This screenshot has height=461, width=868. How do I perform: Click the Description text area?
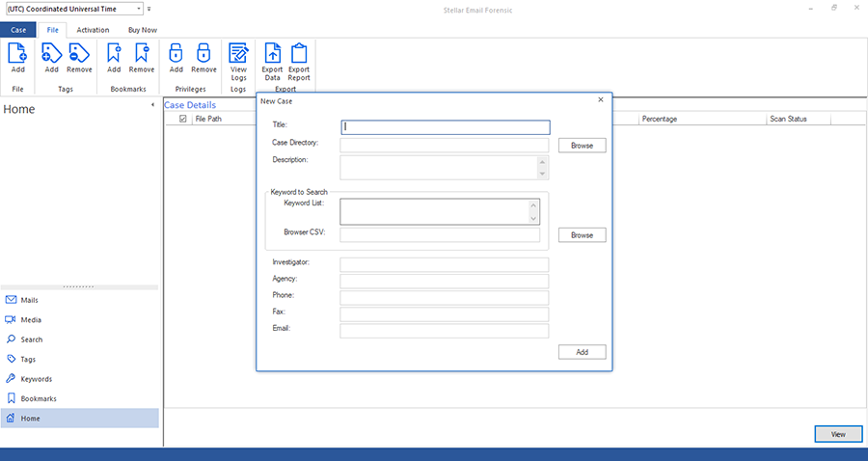coord(439,168)
